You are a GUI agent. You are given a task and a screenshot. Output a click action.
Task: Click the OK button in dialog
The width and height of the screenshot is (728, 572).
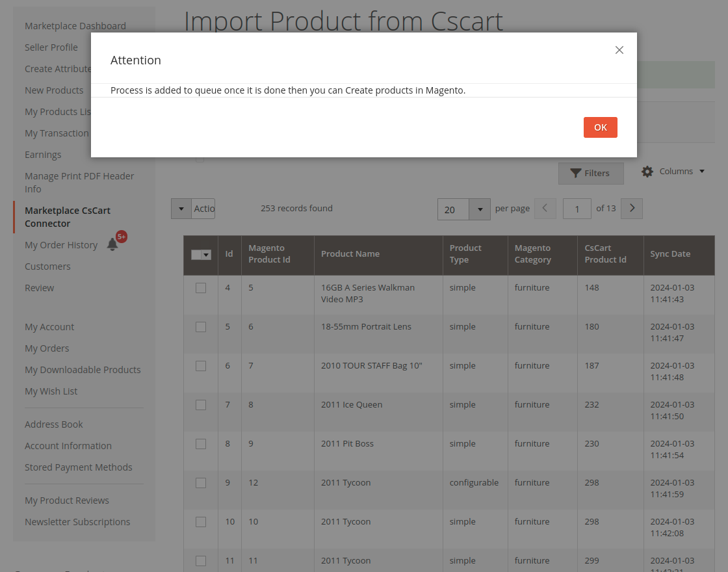tap(600, 127)
